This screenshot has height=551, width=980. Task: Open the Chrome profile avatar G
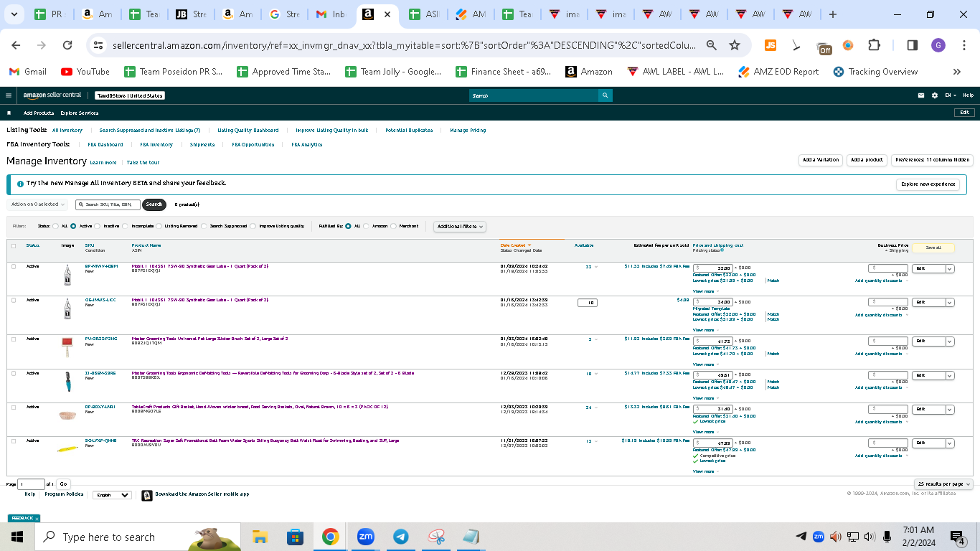click(x=938, y=45)
